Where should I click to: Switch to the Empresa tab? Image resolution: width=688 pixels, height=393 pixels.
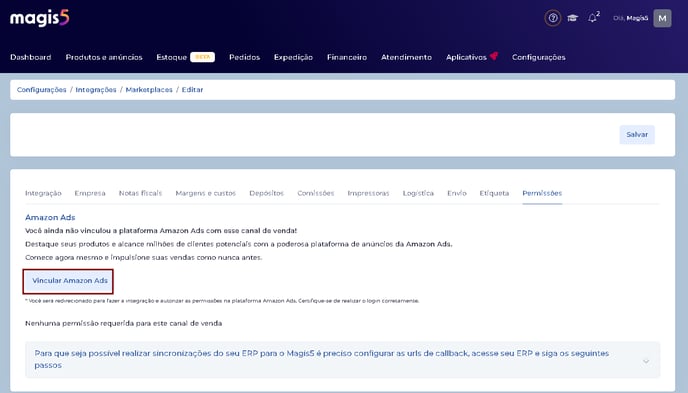click(x=90, y=193)
